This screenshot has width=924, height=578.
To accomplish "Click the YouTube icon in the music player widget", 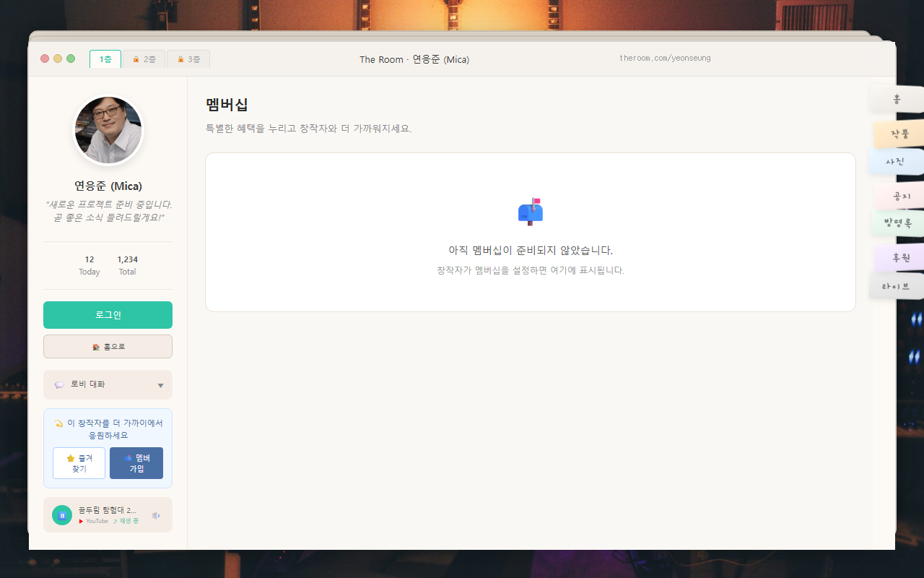I will click(81, 521).
